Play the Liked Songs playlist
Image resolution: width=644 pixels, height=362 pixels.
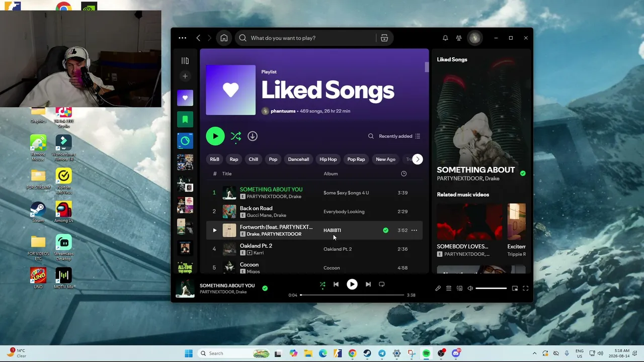pyautogui.click(x=215, y=136)
